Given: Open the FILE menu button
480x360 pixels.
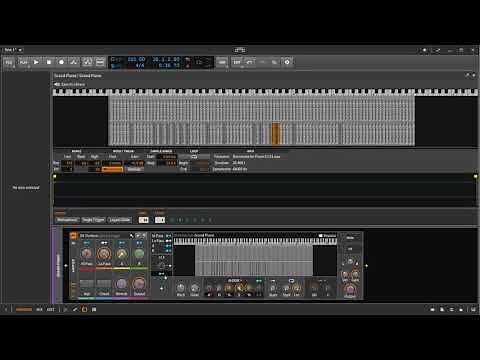Looking at the screenshot, I should pos(9,62).
